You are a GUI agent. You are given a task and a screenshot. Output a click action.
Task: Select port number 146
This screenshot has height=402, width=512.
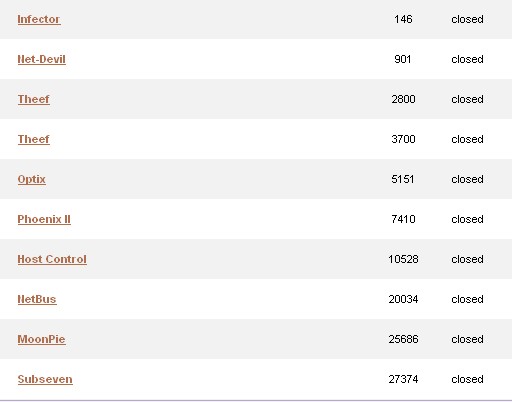[x=403, y=19]
